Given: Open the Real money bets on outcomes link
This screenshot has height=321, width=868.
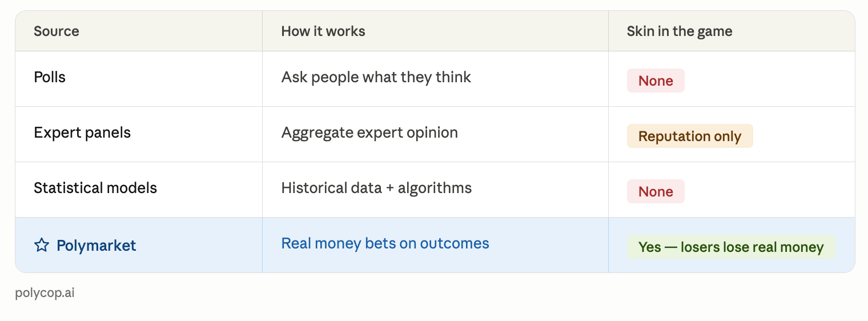Looking at the screenshot, I should [385, 243].
